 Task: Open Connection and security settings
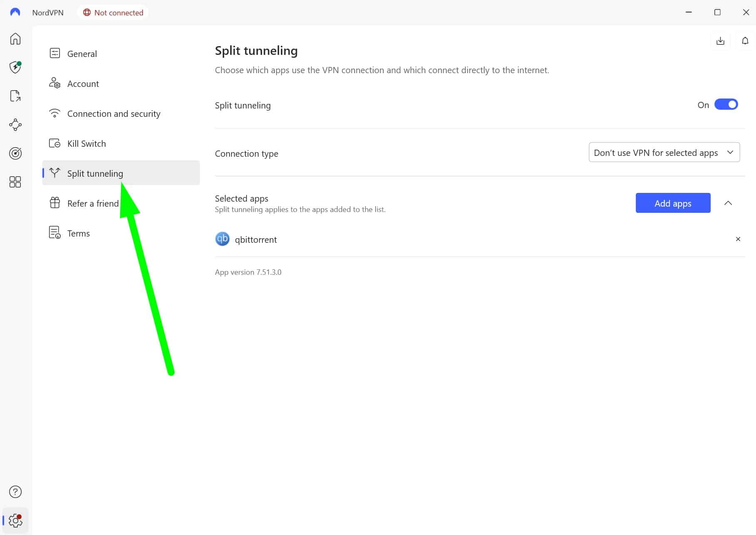tap(121, 113)
